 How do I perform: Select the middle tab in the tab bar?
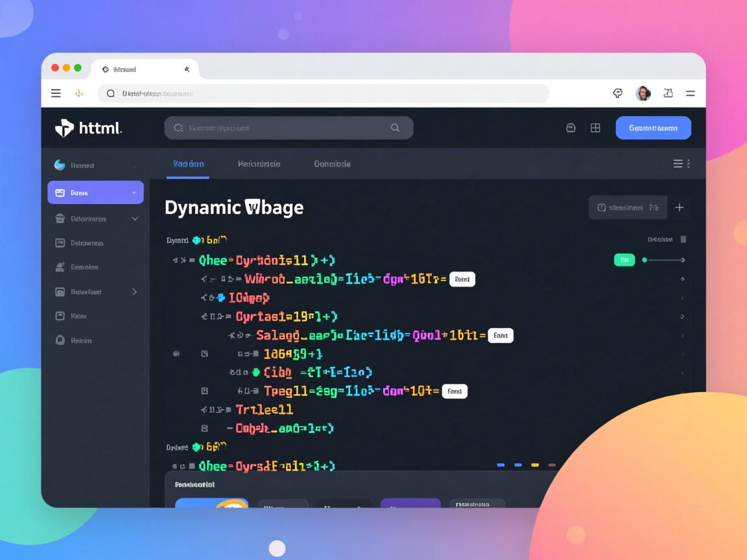(259, 164)
